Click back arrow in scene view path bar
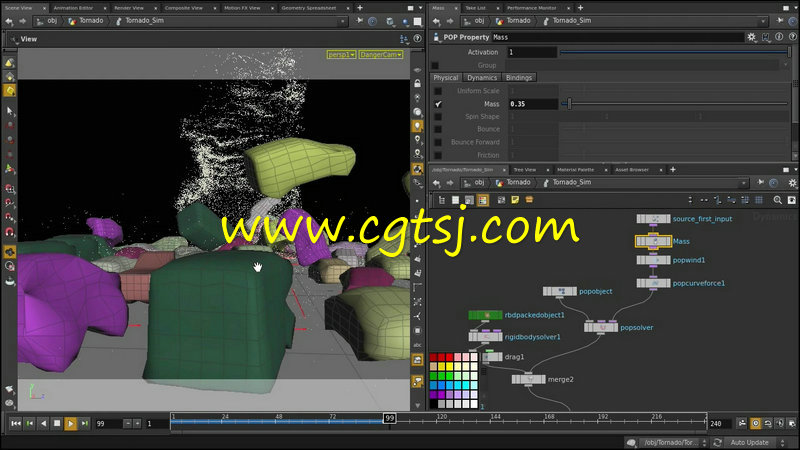The image size is (800, 450). click(9, 21)
